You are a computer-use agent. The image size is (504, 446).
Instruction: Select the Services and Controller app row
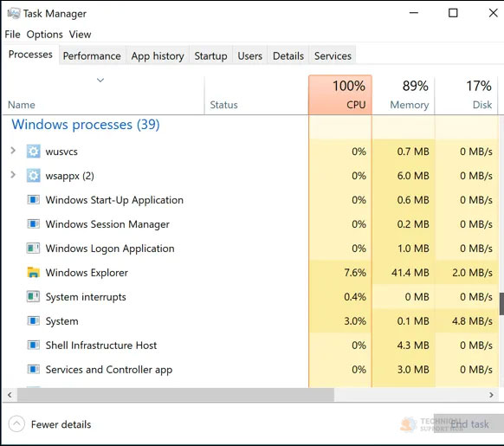coord(251,369)
